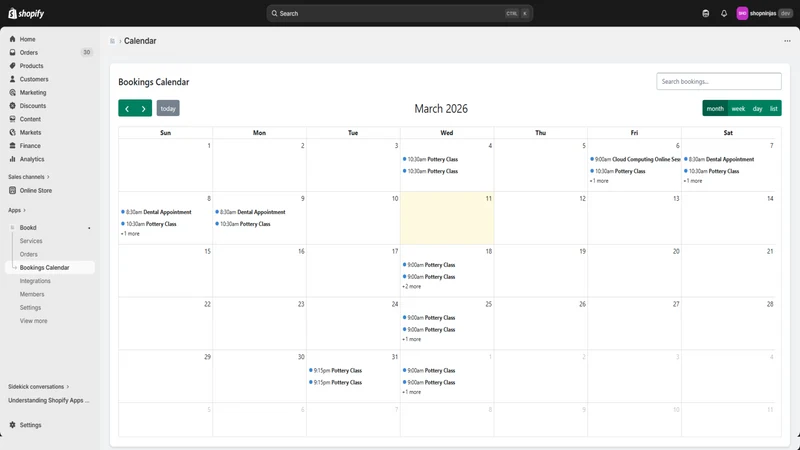The width and height of the screenshot is (800, 450).
Task: Open the three-dot page menu
Action: (787, 41)
